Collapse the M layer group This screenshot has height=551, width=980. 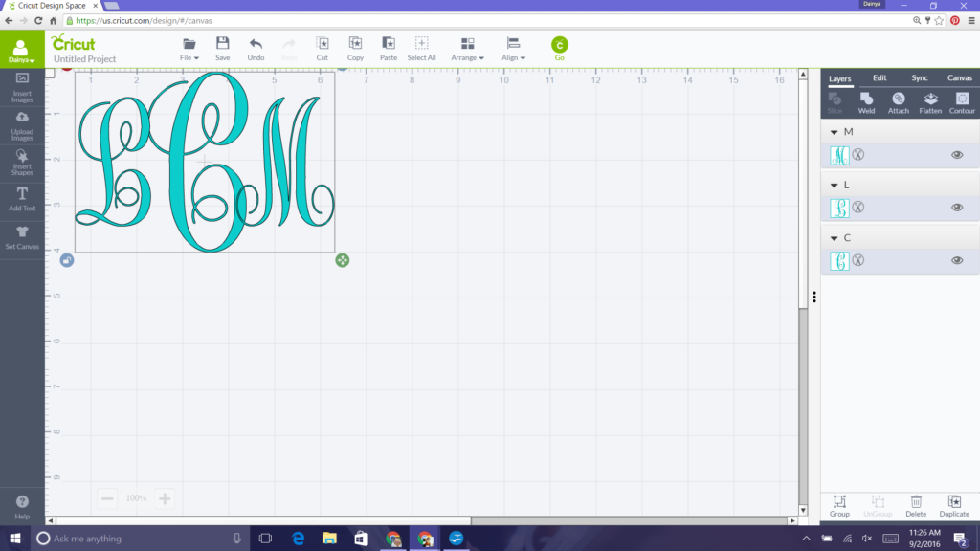834,132
